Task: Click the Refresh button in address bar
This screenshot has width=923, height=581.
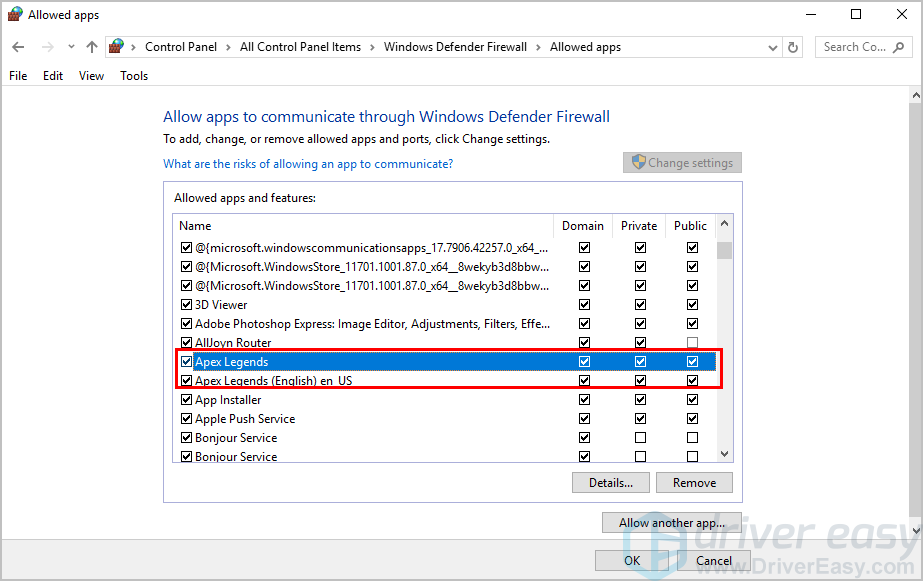Action: pos(794,47)
